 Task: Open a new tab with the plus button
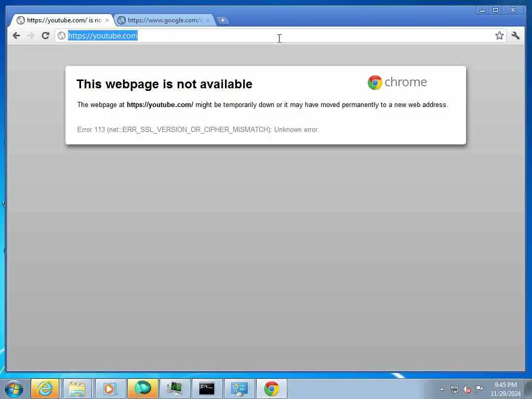222,20
